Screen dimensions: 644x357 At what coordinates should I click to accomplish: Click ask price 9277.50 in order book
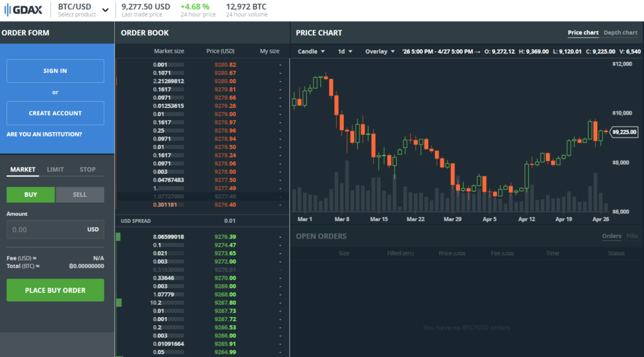[225, 180]
